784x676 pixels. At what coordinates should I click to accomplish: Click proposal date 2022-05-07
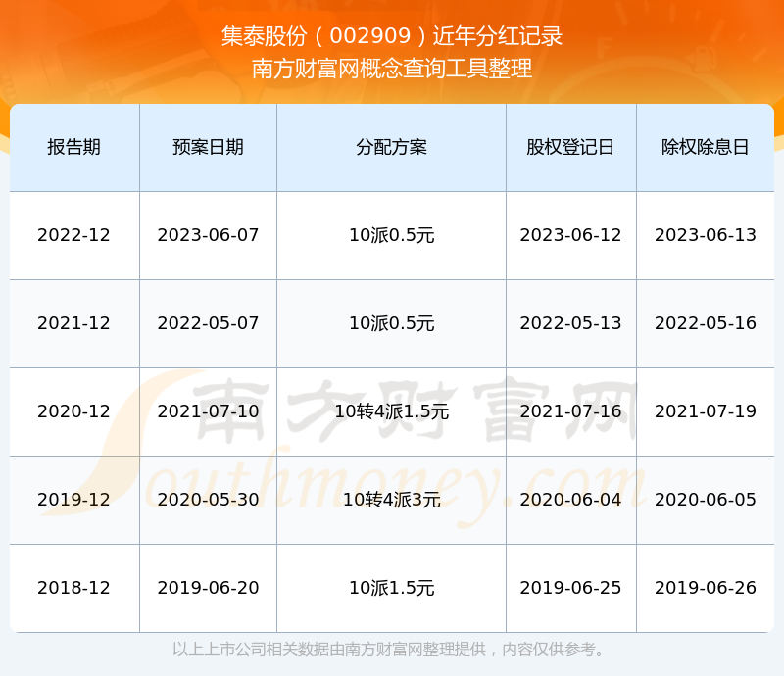208,323
